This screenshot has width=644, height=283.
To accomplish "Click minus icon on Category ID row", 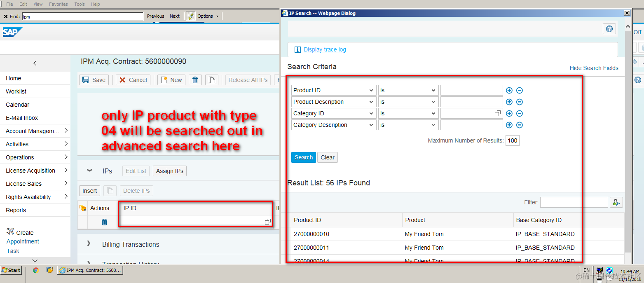I will (x=520, y=113).
